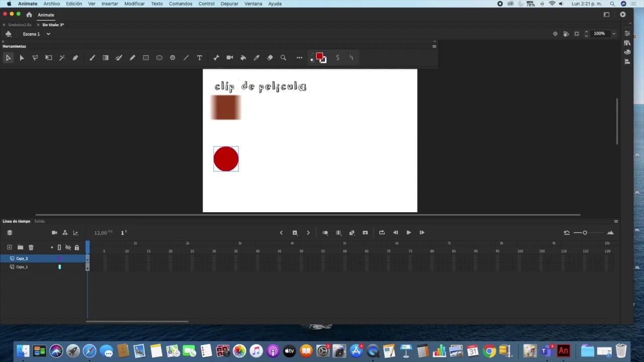
Task: Toggle the timeline camera layer icon
Action: coord(54,233)
